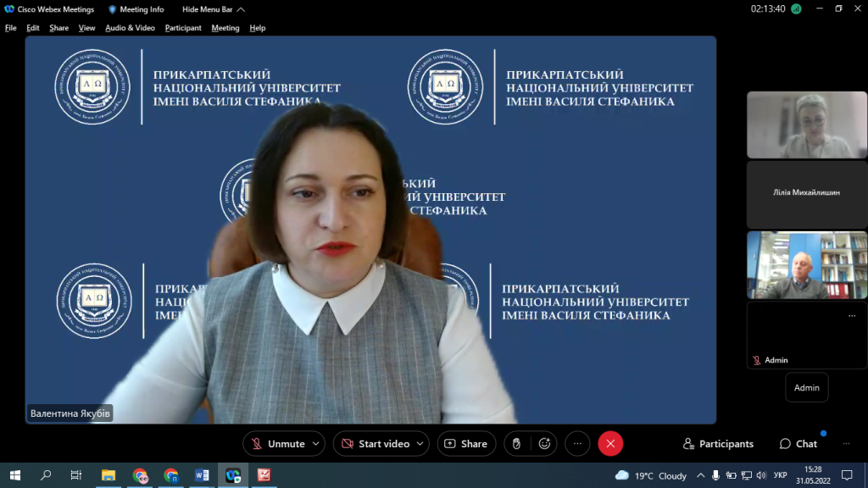
Task: Open the Audio & Video menu
Action: point(130,28)
